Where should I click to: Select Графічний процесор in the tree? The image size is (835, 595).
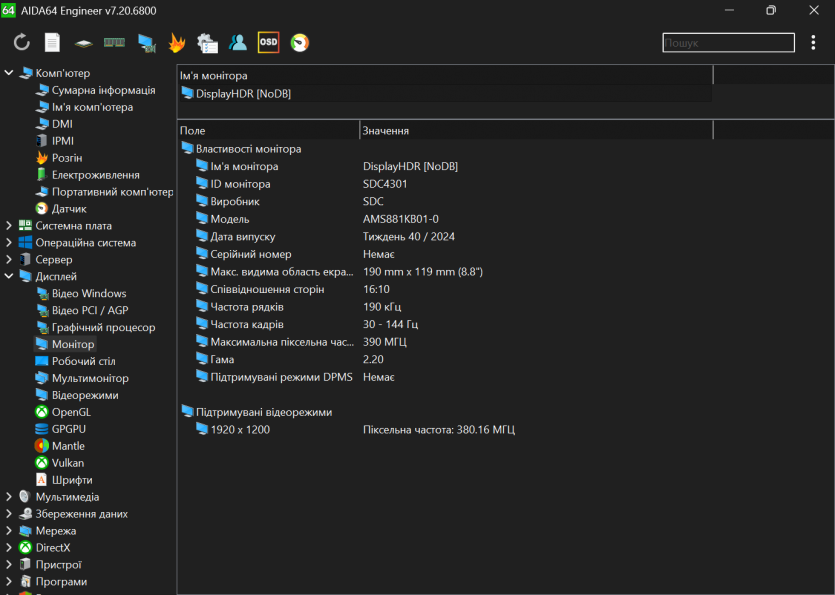pos(103,327)
